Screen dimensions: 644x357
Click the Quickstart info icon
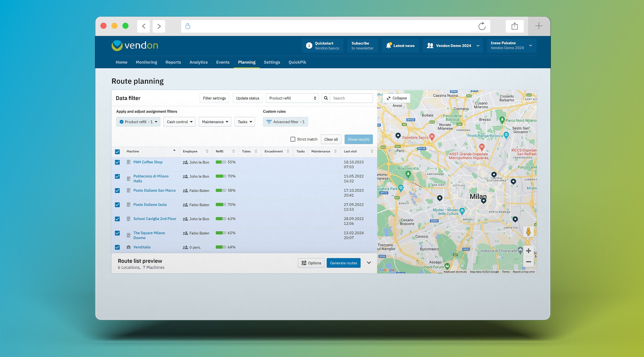pos(309,46)
